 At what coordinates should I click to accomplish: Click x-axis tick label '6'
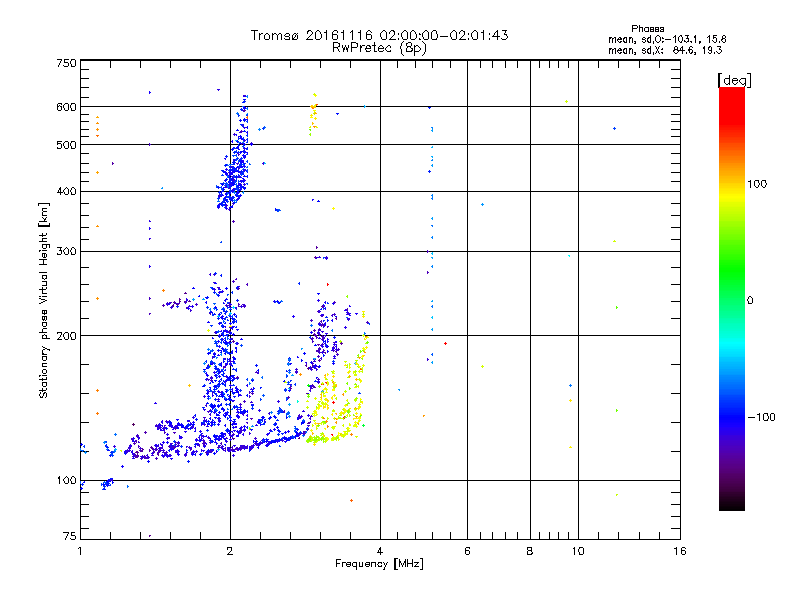467,551
